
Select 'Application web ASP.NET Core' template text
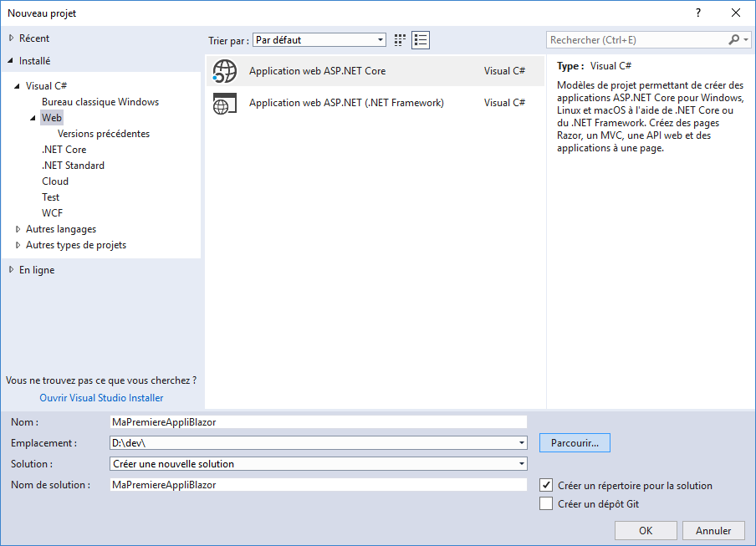pos(317,71)
